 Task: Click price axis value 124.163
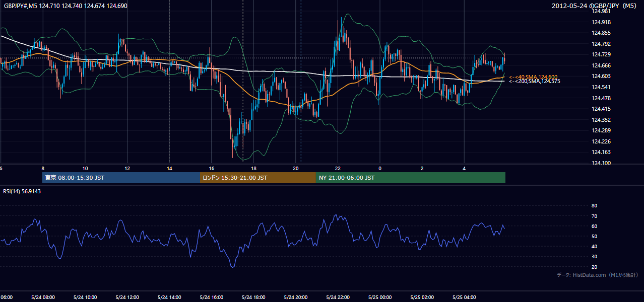tap(601, 152)
